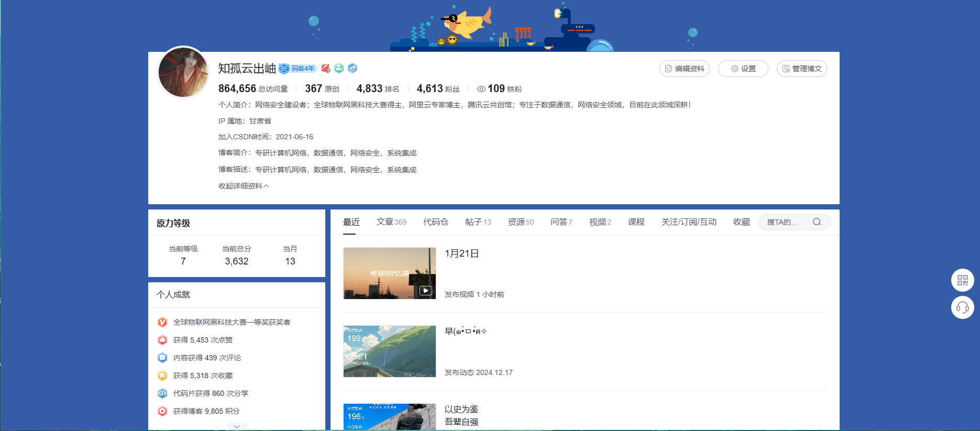Click the 367 原创 stat

(322, 89)
